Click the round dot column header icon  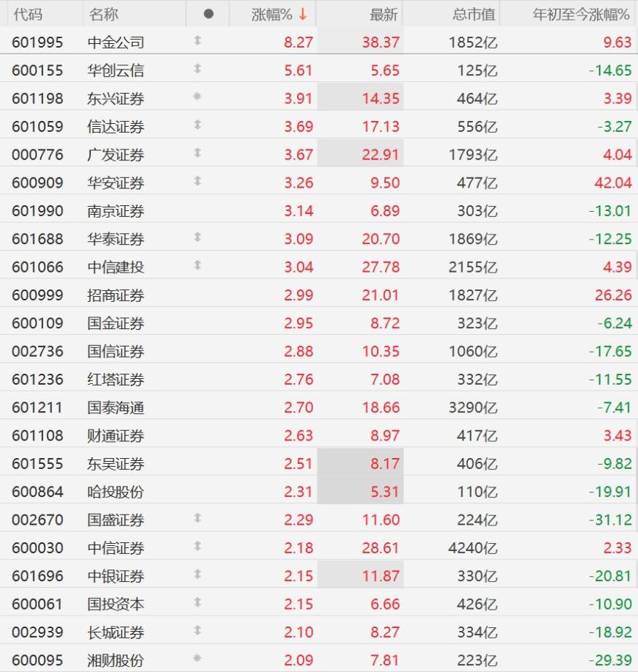click(x=209, y=14)
